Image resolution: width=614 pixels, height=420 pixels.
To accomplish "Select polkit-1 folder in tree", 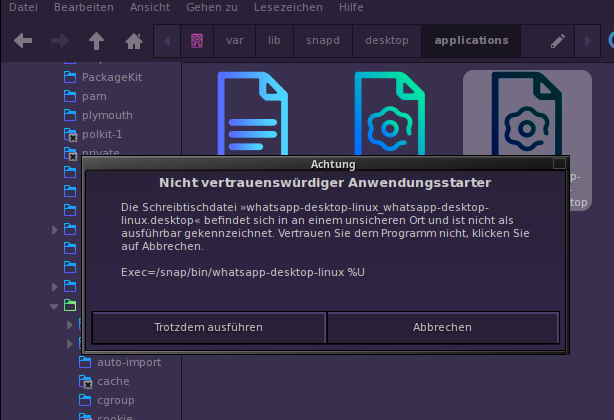I will click(x=102, y=134).
